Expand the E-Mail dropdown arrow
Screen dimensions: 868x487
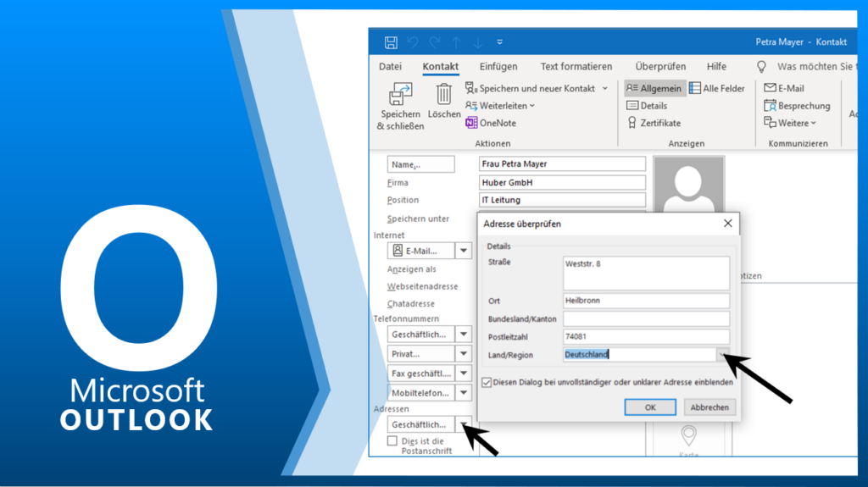click(x=464, y=251)
